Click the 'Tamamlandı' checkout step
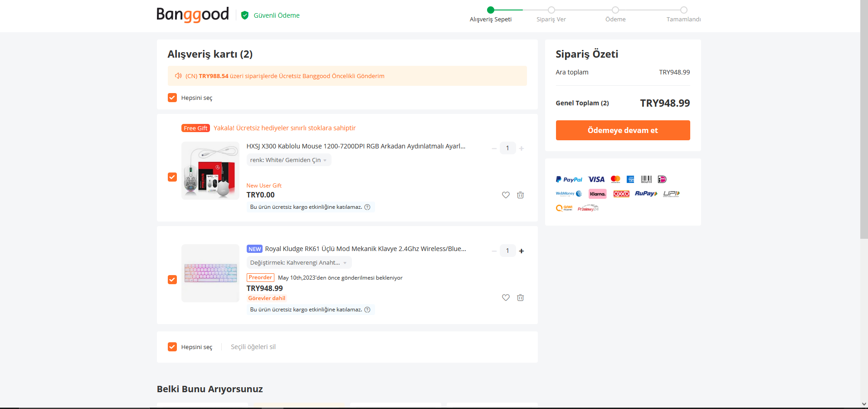This screenshot has height=409, width=868. (x=683, y=19)
